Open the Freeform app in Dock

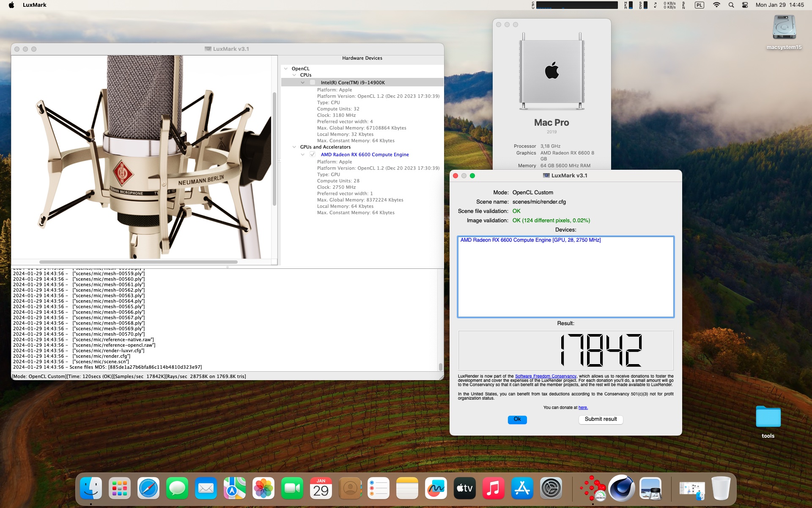[436, 489]
